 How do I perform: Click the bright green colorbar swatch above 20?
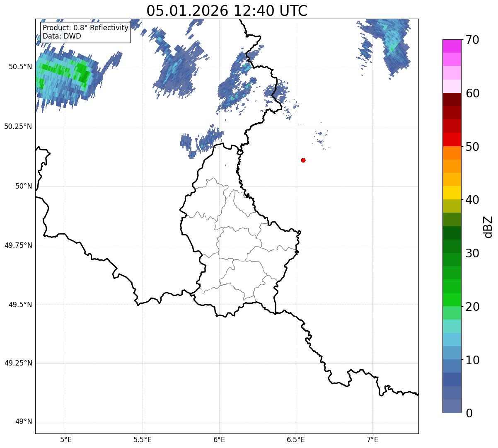tap(452, 300)
